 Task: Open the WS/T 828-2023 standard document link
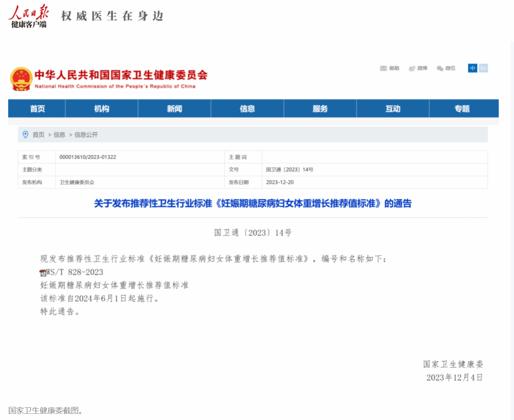point(75,272)
